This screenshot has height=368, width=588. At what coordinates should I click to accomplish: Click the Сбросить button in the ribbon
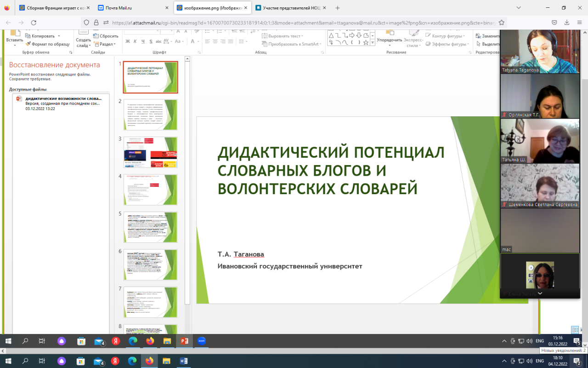[106, 36]
